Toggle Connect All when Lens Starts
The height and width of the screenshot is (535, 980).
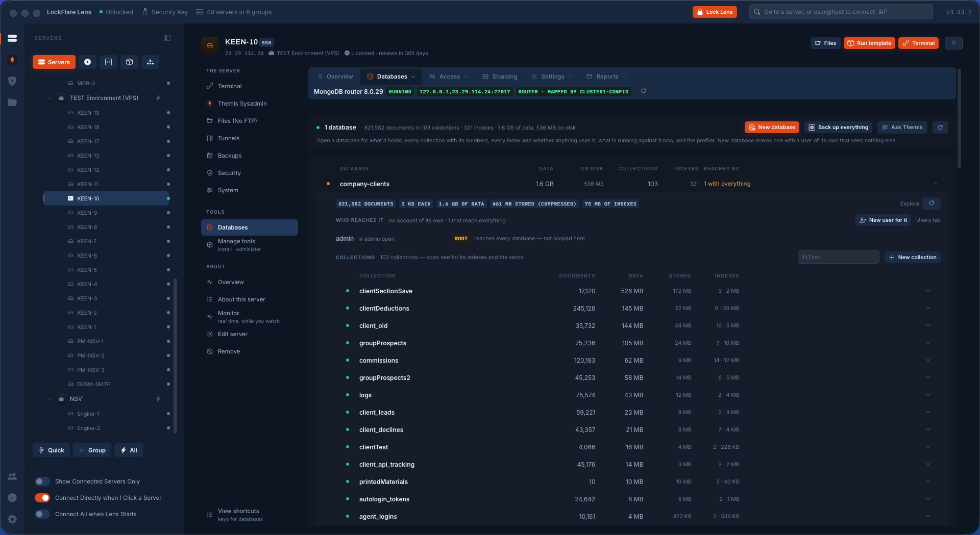(x=42, y=514)
